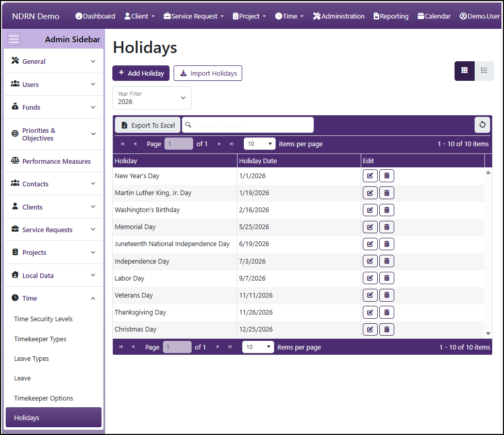Open the Dashboard nav item
Image resolution: width=504 pixels, height=435 pixels.
click(x=95, y=16)
